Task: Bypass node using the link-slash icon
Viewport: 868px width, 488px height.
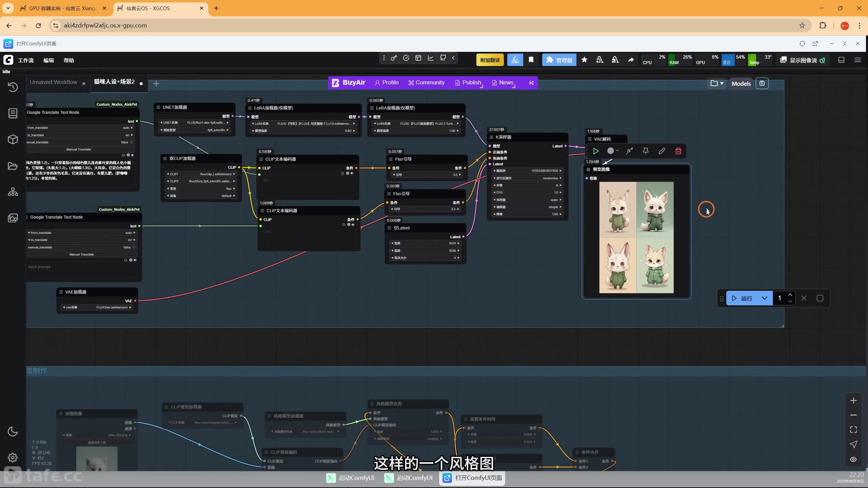Action: click(x=629, y=151)
